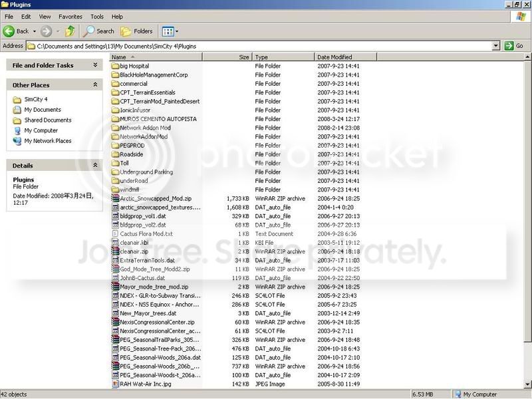Open the Favorites menu
This screenshot has height=399, width=532.
[x=70, y=16]
